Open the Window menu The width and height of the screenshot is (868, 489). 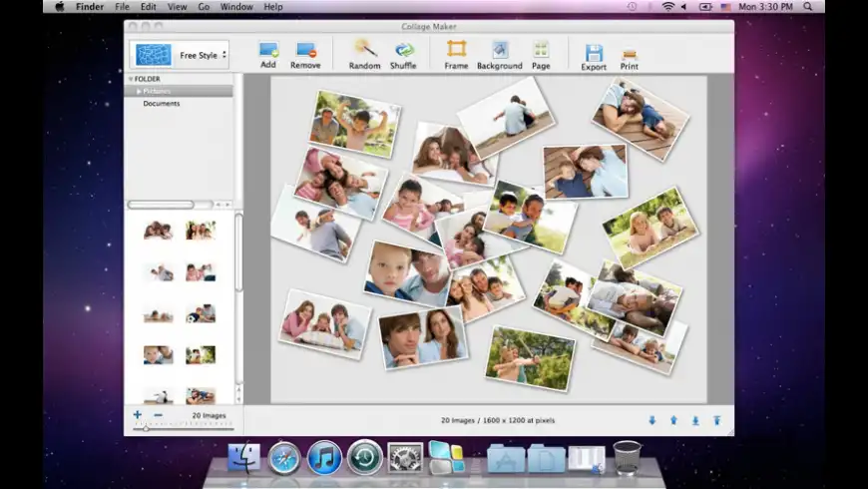pos(236,7)
